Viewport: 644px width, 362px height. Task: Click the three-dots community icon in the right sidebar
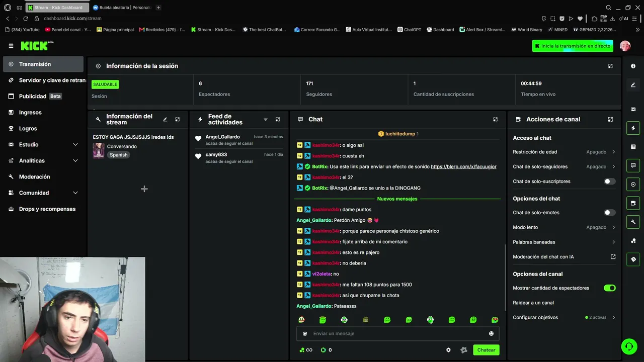coord(633,241)
